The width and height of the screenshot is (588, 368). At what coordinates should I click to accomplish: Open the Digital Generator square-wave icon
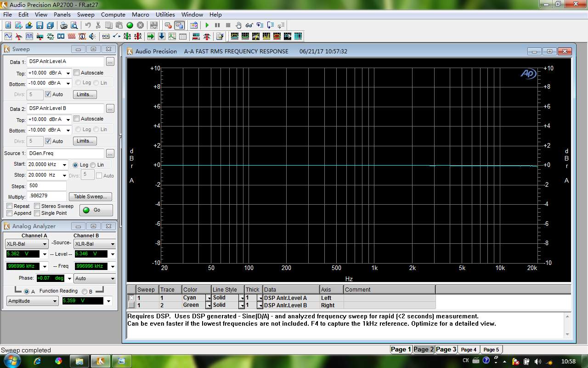tap(29, 36)
